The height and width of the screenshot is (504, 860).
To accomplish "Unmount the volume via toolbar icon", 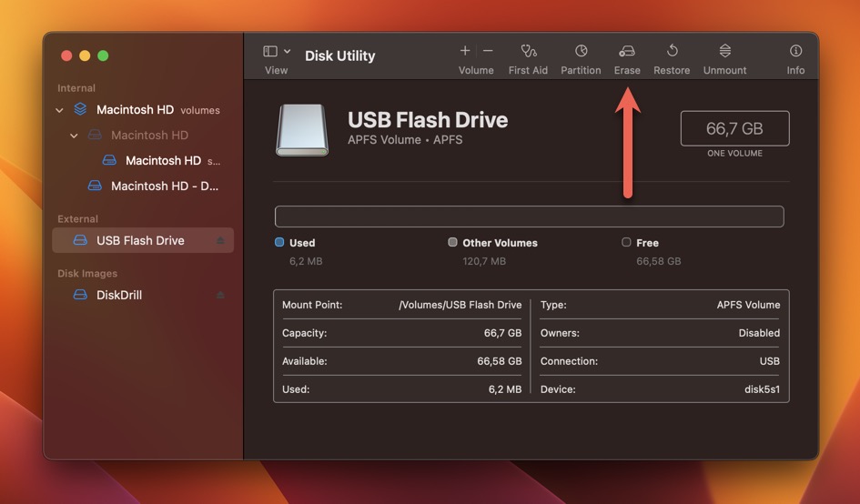I will click(724, 51).
